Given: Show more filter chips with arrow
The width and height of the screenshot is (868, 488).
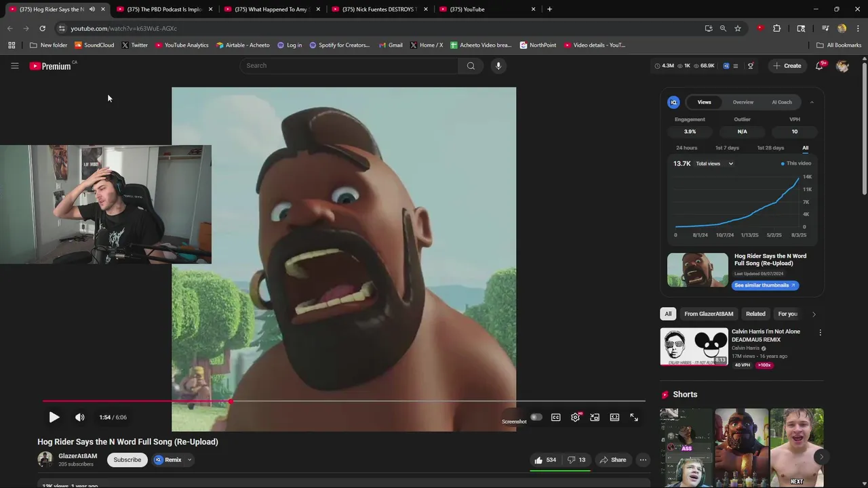Looking at the screenshot, I should [814, 314].
